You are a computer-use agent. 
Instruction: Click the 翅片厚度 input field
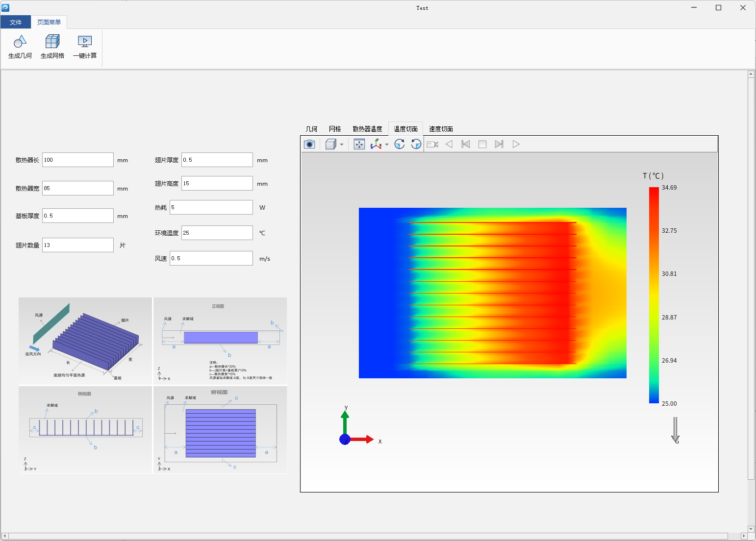click(x=217, y=160)
